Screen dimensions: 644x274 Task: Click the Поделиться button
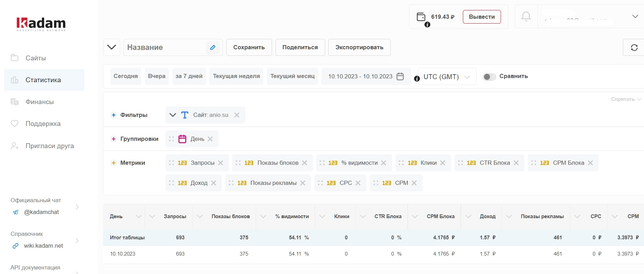300,47
